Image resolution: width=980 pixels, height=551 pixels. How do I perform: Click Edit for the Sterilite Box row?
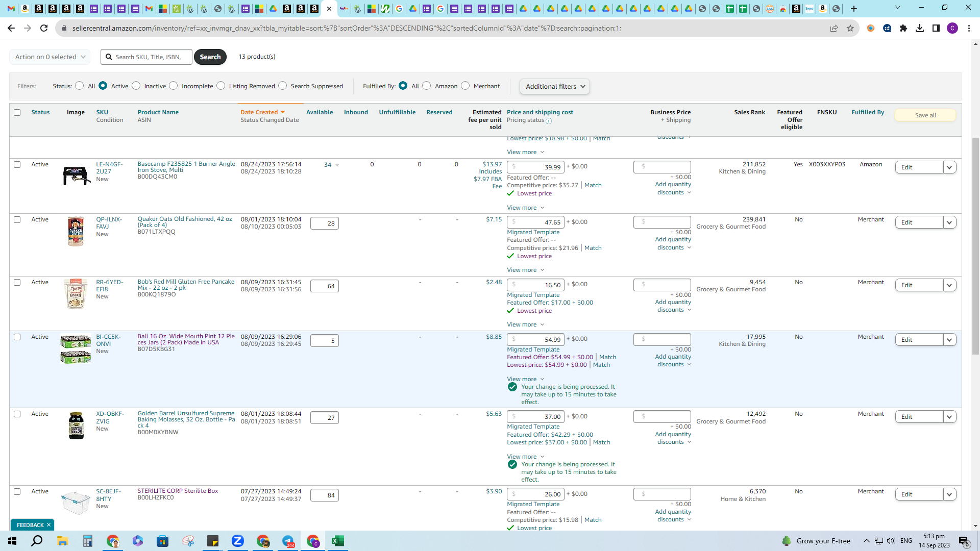[x=919, y=494]
